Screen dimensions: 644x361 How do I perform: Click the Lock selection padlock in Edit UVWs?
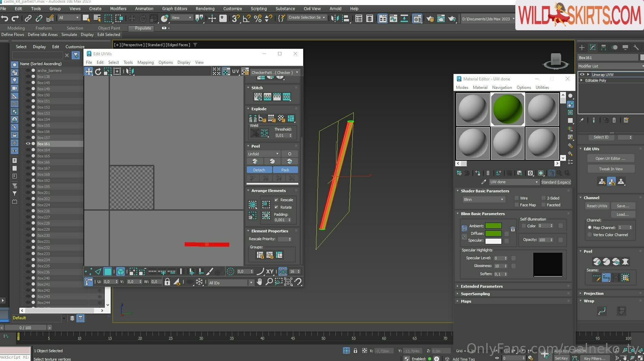click(167, 282)
